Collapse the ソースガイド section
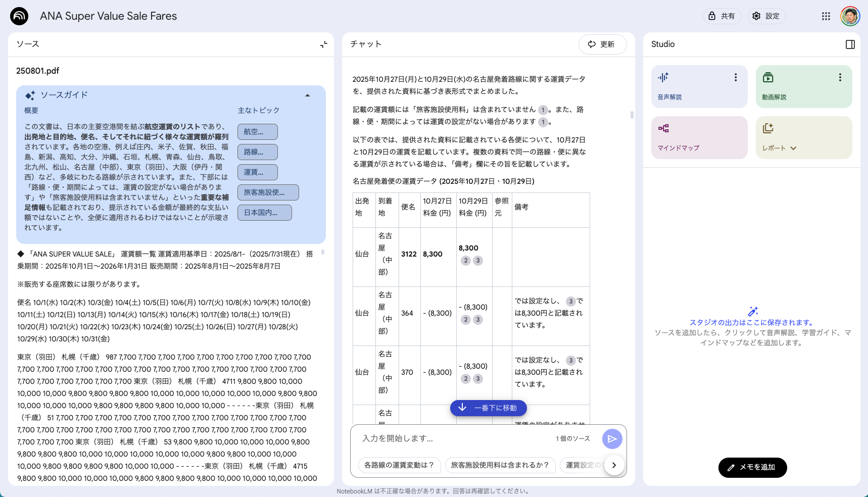868x497 pixels. point(307,95)
